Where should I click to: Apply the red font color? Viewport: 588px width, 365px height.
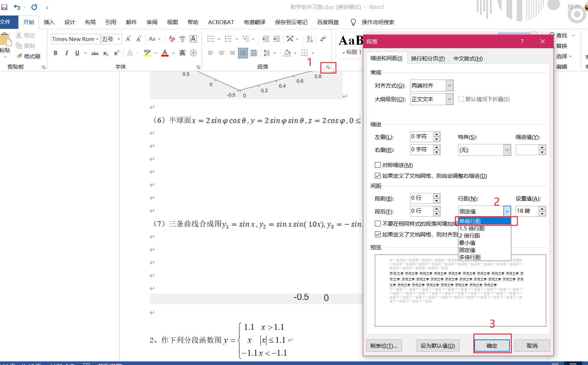(165, 53)
